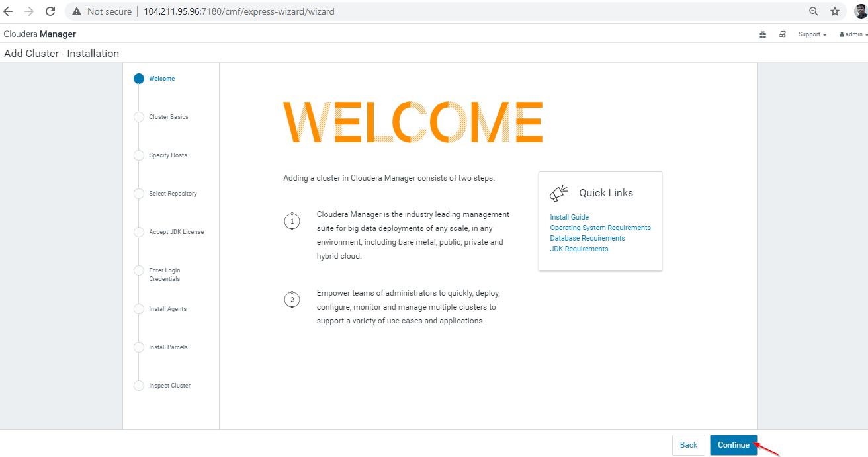Click the wizard's Back button
The image size is (868, 457).
coord(689,445)
